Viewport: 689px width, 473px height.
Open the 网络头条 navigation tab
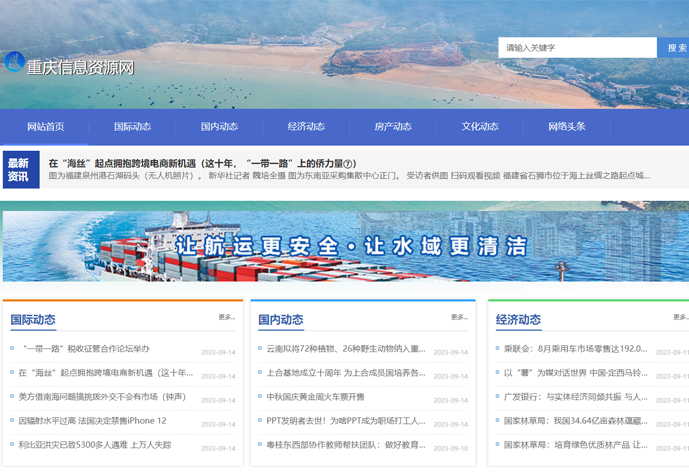[x=566, y=127]
